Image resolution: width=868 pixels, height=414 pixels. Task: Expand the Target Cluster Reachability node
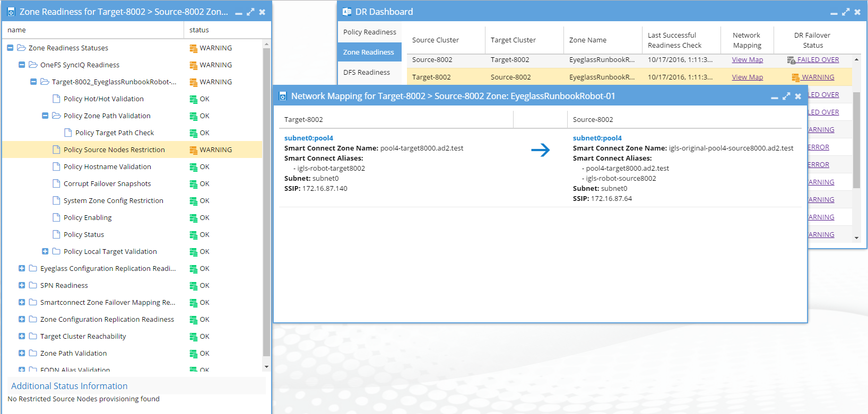(x=22, y=336)
